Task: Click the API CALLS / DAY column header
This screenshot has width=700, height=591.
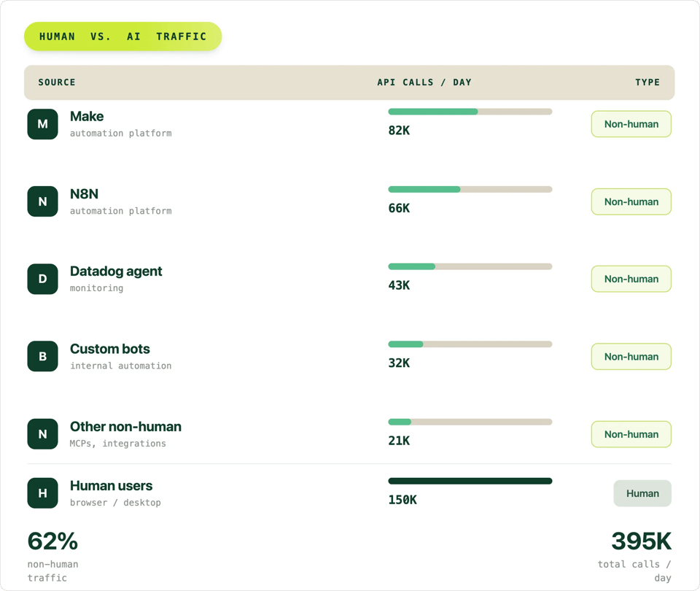Action: [x=424, y=82]
